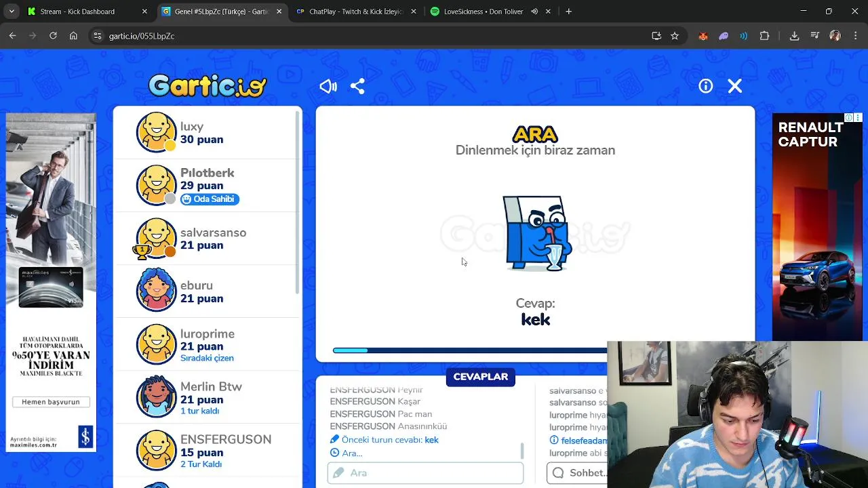Click the install app icon in address bar

click(x=656, y=36)
